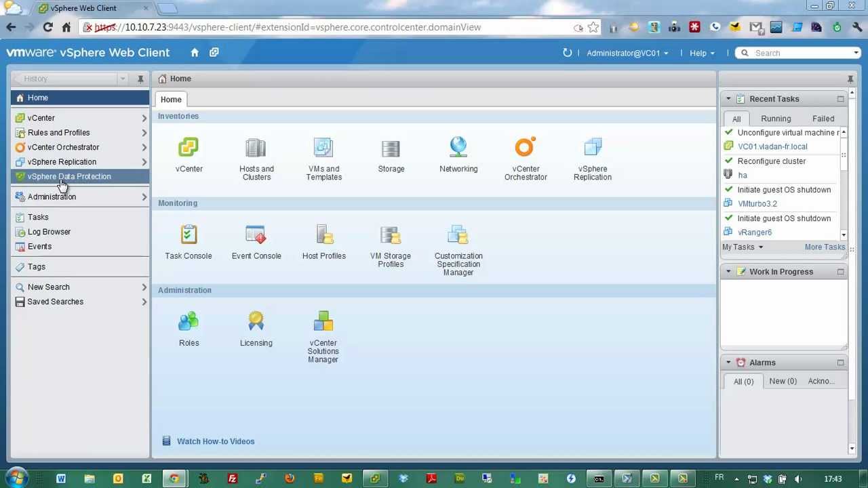
Task: Open Tags in the navigator
Action: pyautogui.click(x=80, y=267)
